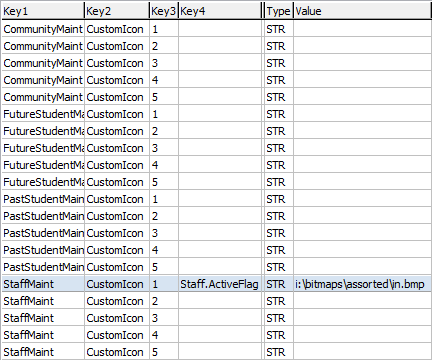The width and height of the screenshot is (432, 360).
Task: Click STR type cell in StaffMaint row 1
Action: [x=279, y=284]
